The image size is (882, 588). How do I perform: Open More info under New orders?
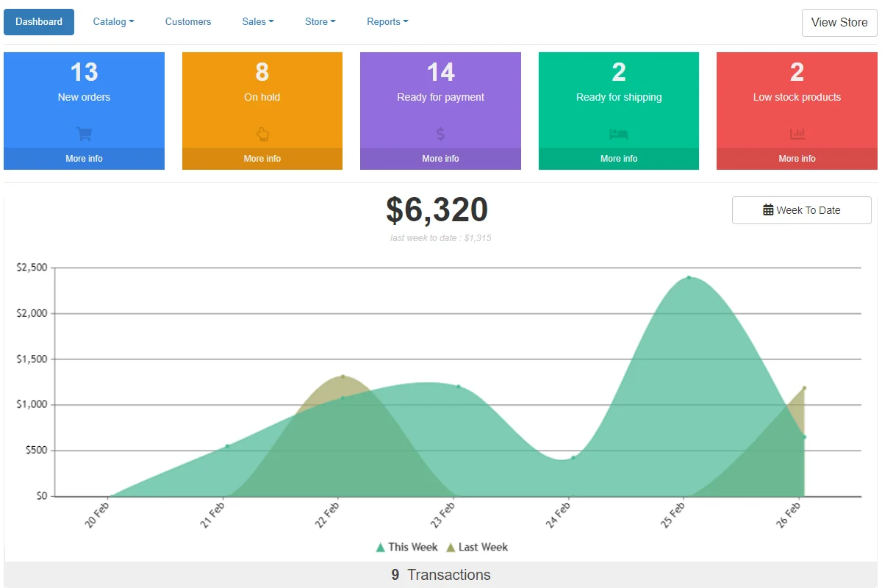click(84, 159)
